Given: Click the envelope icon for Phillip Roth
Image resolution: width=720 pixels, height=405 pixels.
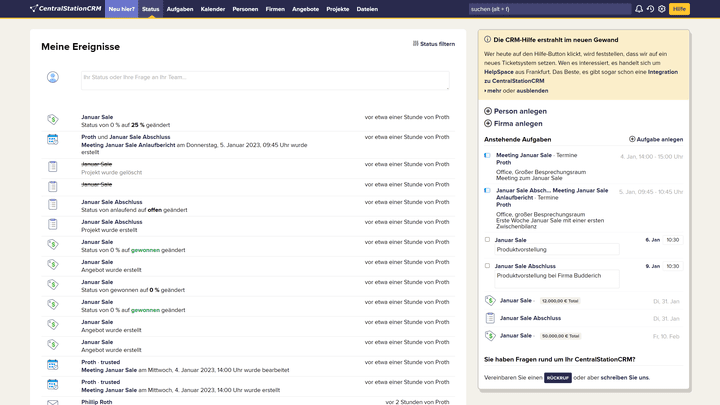Looking at the screenshot, I should pyautogui.click(x=53, y=402).
